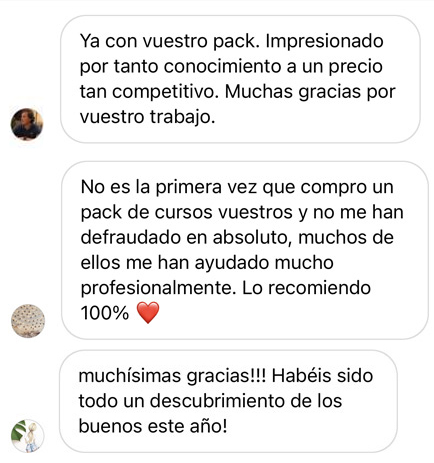434x463 pixels.
Task: Click the '100%' text beside the heart
Action: (x=105, y=313)
